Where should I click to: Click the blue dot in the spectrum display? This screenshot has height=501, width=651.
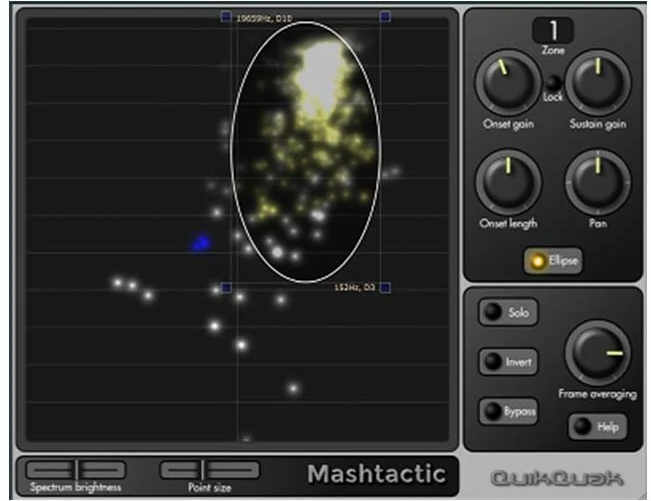(201, 243)
